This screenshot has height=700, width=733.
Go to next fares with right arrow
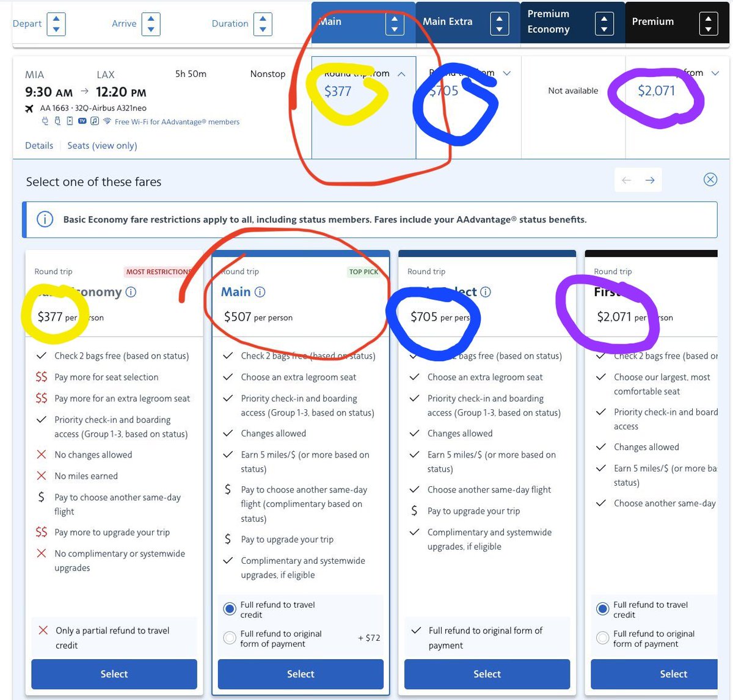point(650,180)
